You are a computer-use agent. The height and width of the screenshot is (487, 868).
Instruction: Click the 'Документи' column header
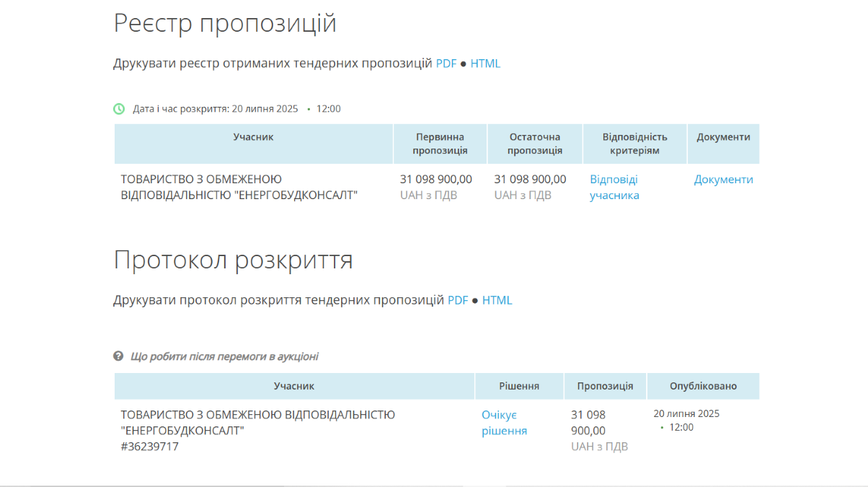[x=723, y=137]
